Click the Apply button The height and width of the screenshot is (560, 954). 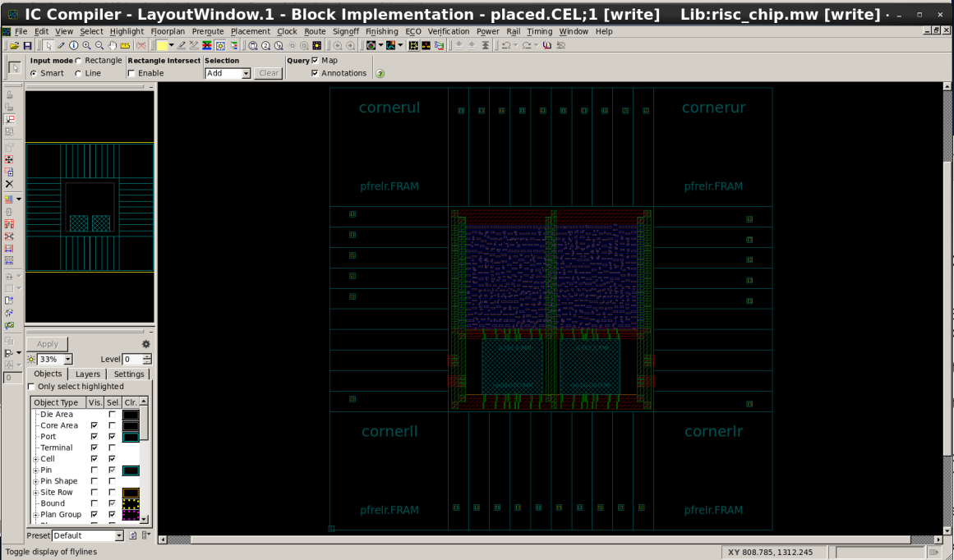tap(47, 343)
